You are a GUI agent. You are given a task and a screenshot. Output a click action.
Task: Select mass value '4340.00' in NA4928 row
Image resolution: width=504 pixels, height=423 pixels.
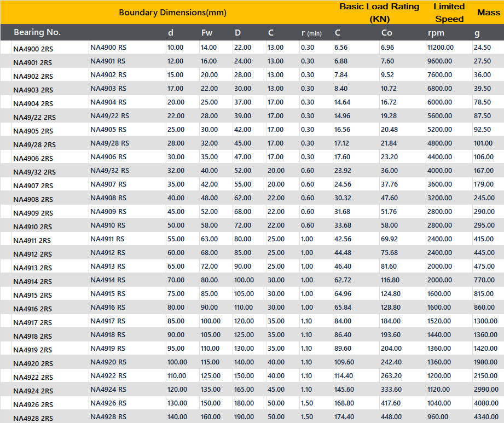[x=486, y=416]
